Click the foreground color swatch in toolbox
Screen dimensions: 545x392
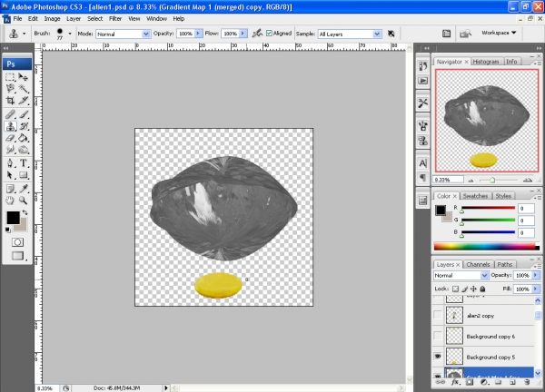point(13,218)
